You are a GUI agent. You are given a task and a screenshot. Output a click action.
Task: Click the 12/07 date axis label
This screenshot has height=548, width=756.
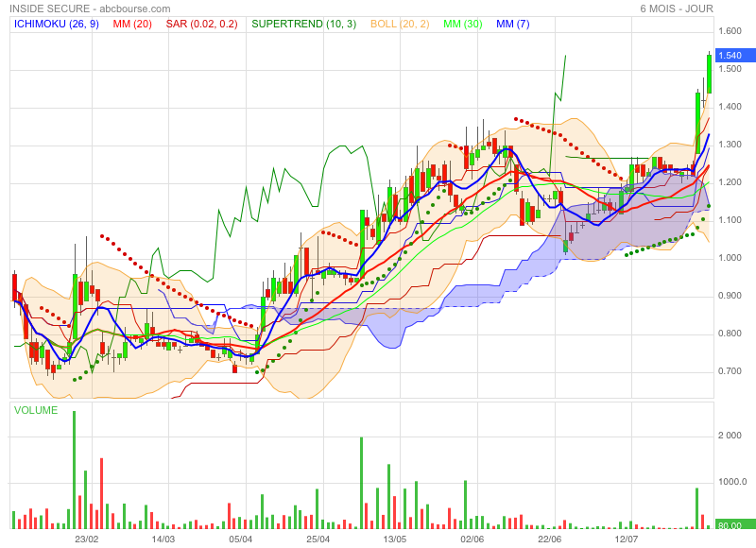tap(627, 539)
